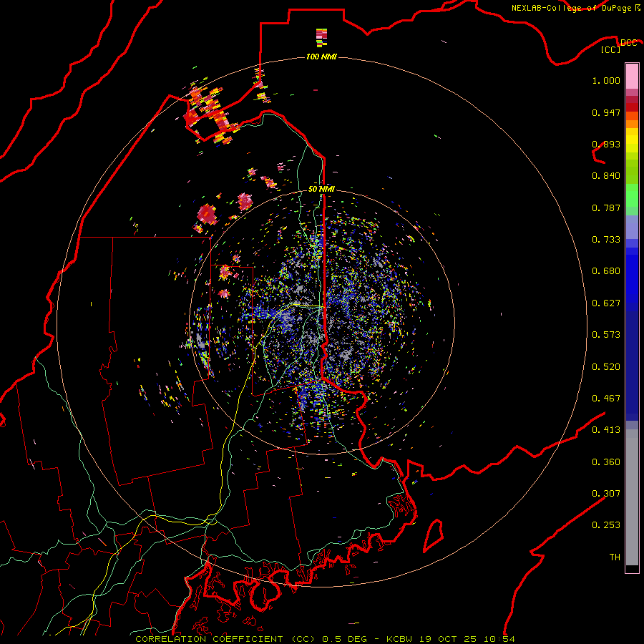644x644 pixels.
Task: Click the [CC] legend heading
Action: pos(611,49)
